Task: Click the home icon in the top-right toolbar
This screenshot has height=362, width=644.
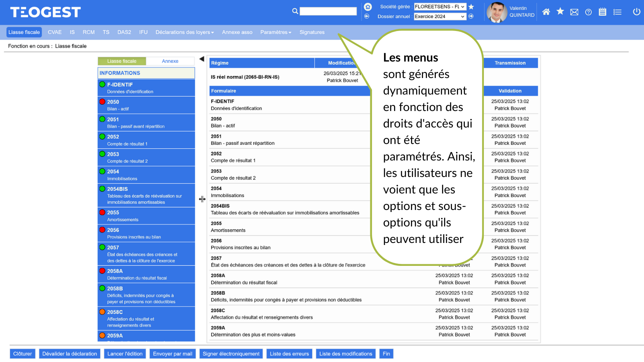Action: [546, 12]
